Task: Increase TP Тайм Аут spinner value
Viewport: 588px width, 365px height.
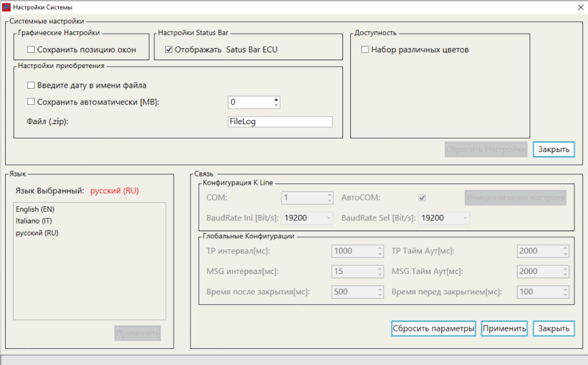Action: click(x=565, y=248)
